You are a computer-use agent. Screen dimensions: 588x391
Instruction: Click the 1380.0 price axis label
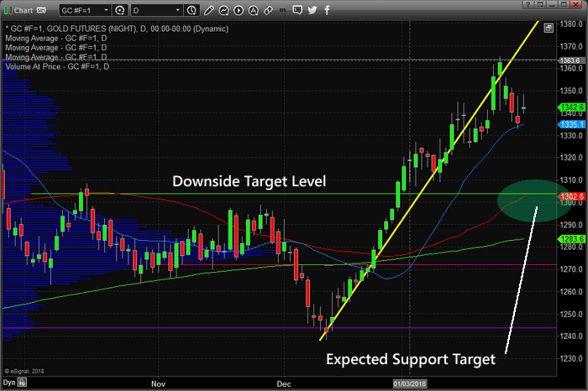[571, 24]
